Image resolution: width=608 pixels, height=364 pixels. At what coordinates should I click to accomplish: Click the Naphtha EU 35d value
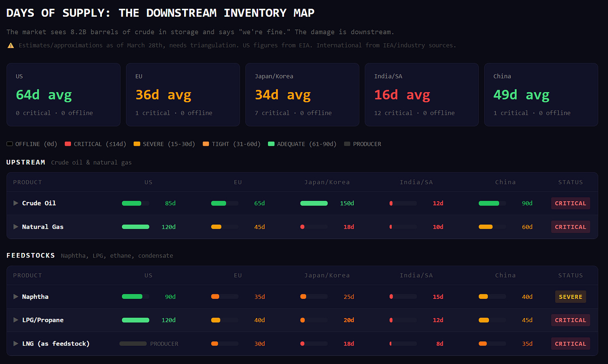(x=260, y=297)
